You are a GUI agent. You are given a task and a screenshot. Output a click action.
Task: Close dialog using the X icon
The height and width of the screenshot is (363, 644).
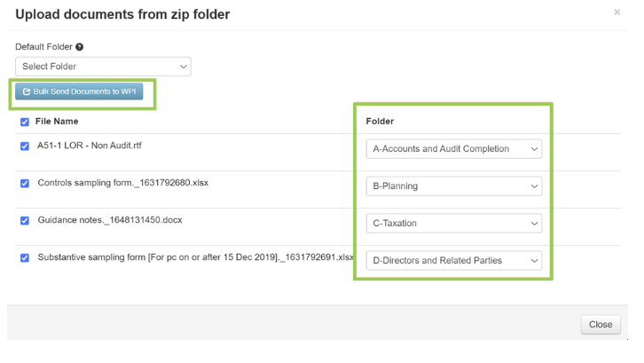(617, 12)
